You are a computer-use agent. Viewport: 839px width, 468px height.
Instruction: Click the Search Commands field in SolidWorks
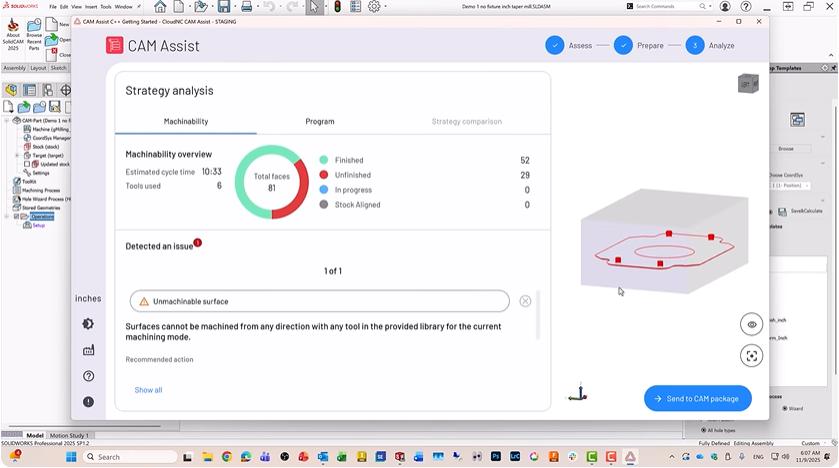pos(667,6)
